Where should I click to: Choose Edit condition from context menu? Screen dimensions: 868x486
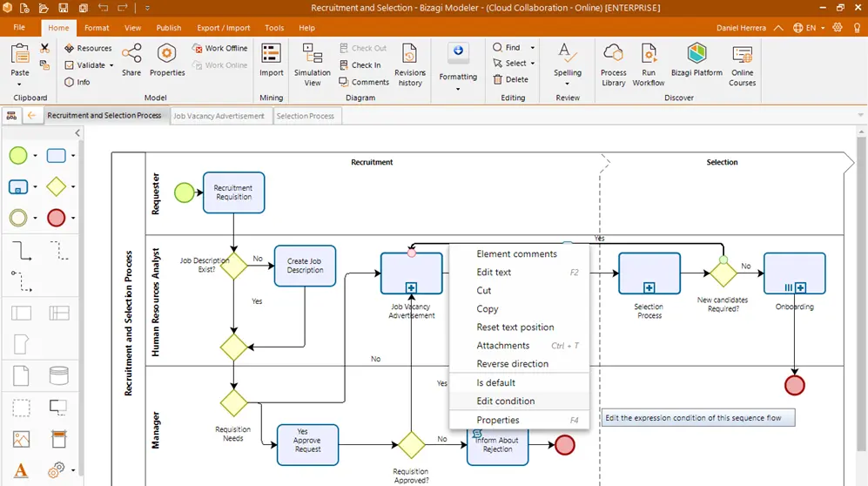tap(519, 401)
